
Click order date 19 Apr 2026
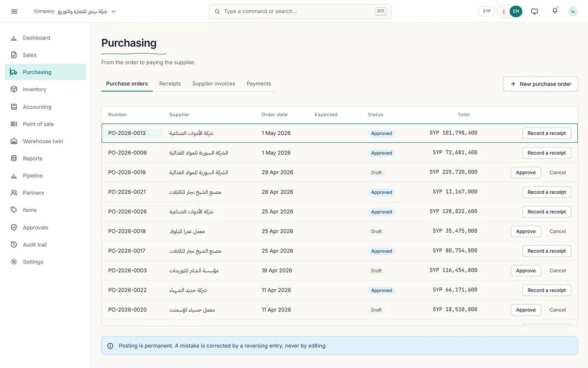(277, 270)
